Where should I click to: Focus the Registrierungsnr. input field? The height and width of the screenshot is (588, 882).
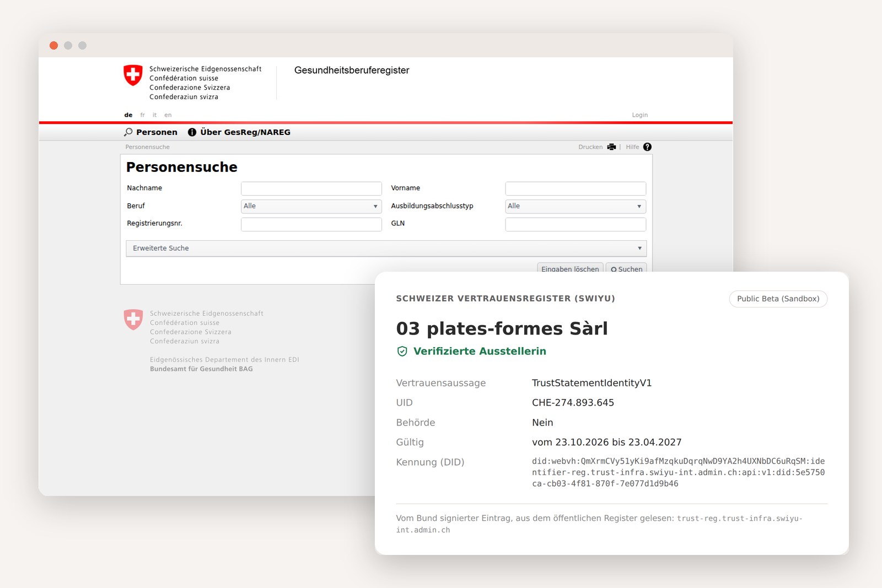(x=311, y=224)
